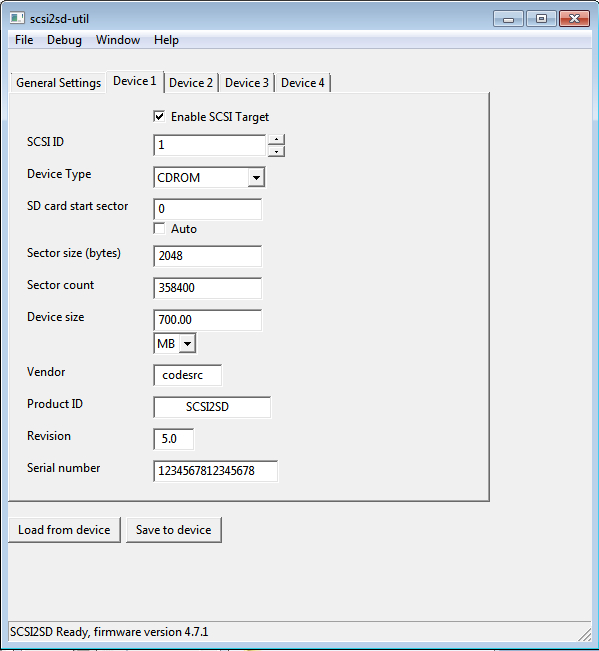Click the SCSI ID label
The width and height of the screenshot is (599, 651).
tap(45, 142)
